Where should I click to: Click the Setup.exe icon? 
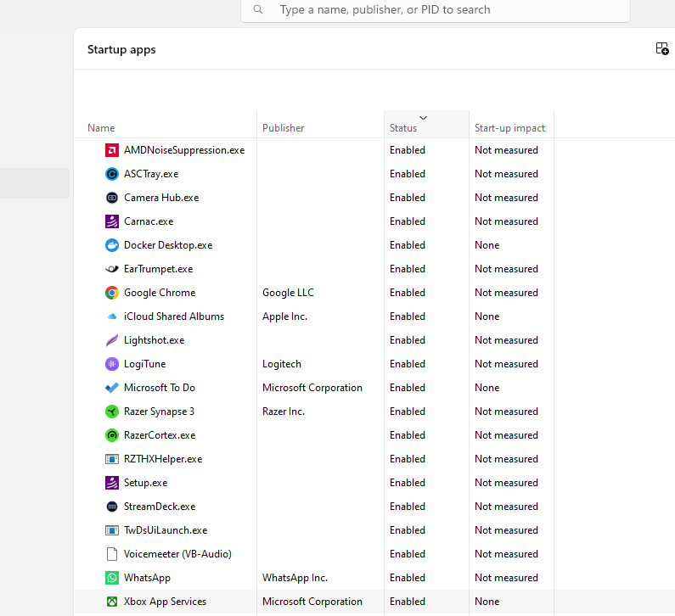112,483
